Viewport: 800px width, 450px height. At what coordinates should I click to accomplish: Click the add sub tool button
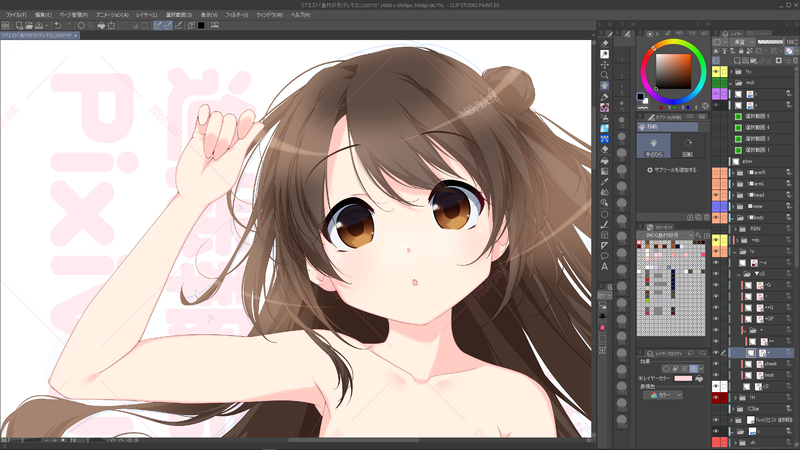pos(671,170)
